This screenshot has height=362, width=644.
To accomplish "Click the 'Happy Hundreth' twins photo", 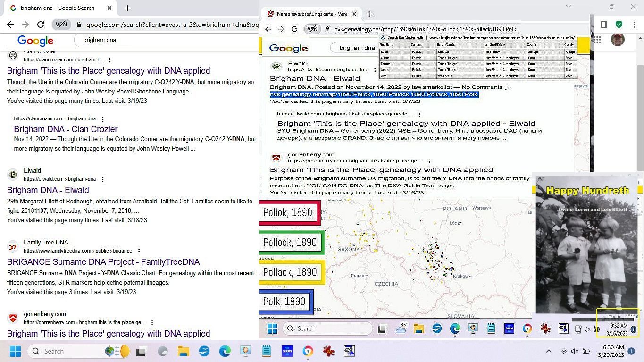I will pos(586,244).
